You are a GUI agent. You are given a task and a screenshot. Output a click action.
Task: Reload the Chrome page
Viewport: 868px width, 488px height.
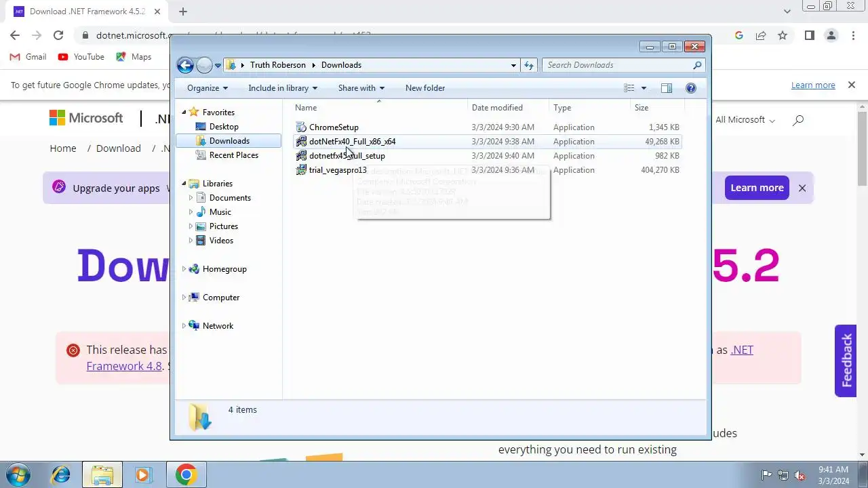(58, 35)
